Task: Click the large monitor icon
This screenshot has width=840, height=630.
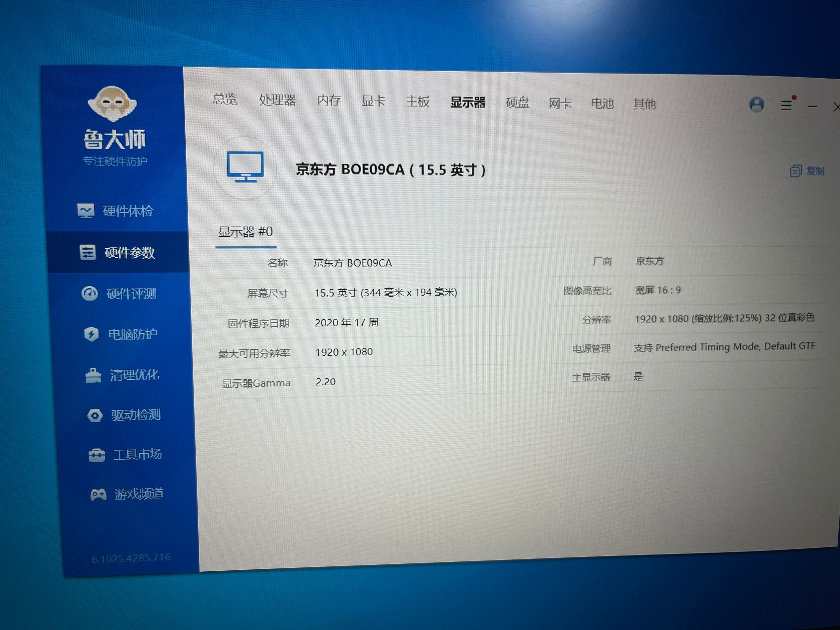Action: pos(245,167)
